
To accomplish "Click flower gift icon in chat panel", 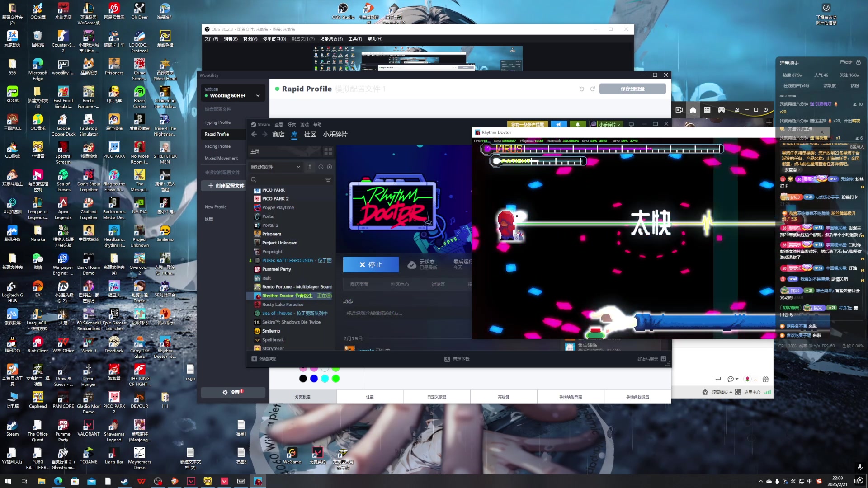I will pyautogui.click(x=747, y=379).
